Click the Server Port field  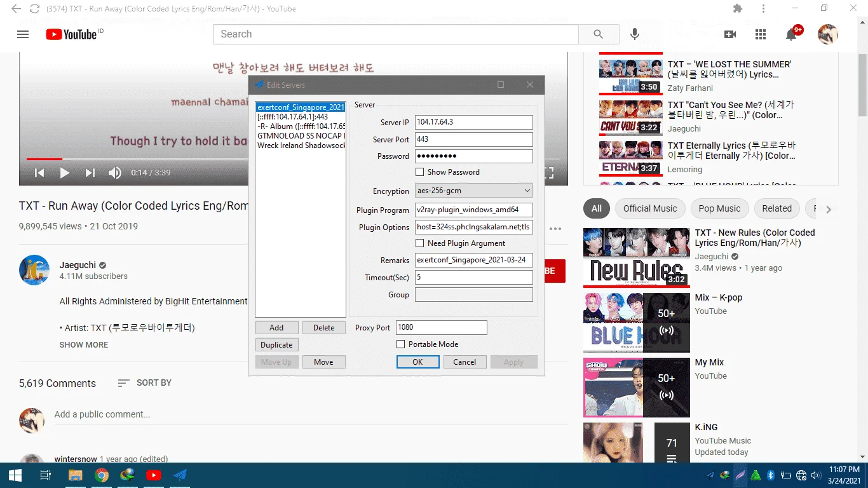pos(474,139)
